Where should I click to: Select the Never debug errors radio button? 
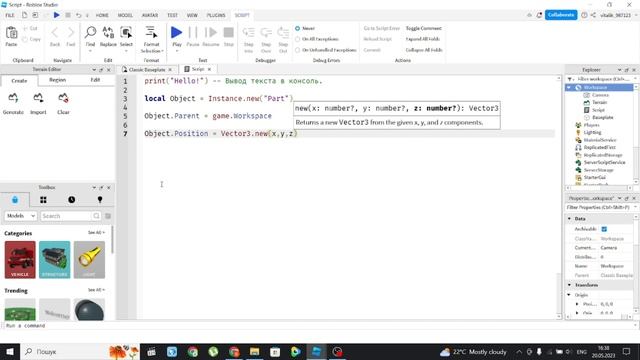pos(298,28)
